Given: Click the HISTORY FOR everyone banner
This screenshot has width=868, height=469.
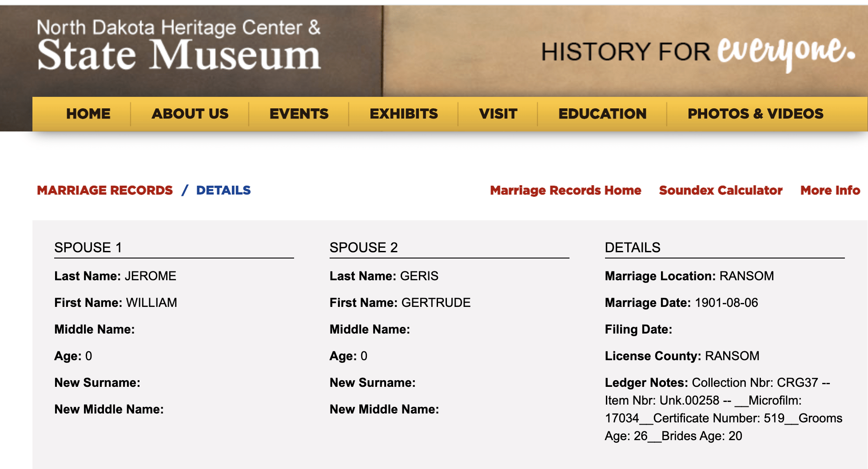Looking at the screenshot, I should click(697, 52).
